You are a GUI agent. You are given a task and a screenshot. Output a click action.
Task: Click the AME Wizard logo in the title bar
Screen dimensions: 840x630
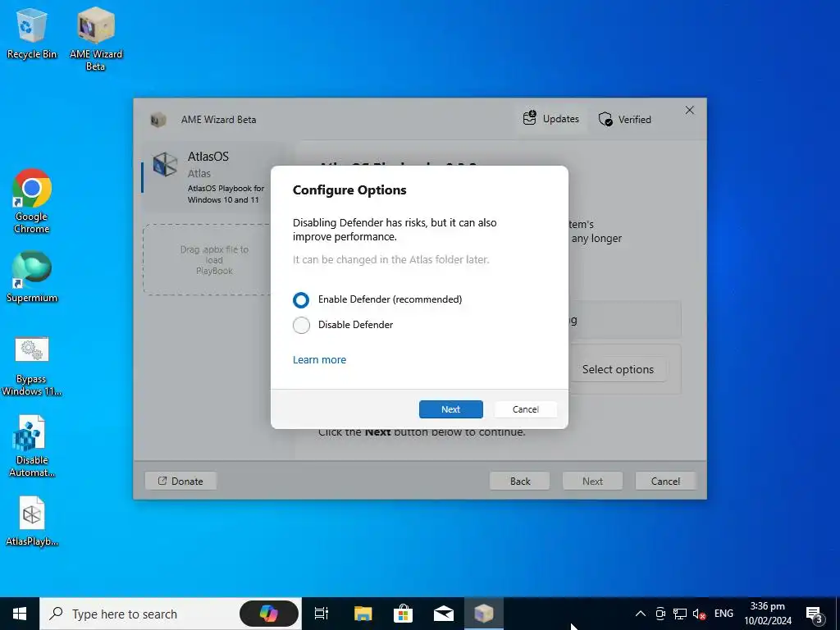157,120
